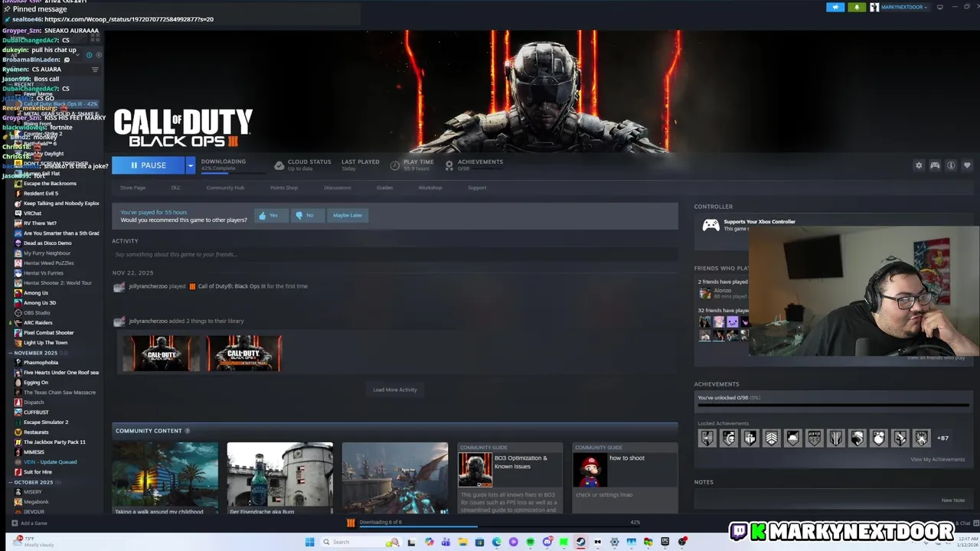Click Steam icon in taskbar
The width and height of the screenshot is (980, 551).
click(580, 542)
